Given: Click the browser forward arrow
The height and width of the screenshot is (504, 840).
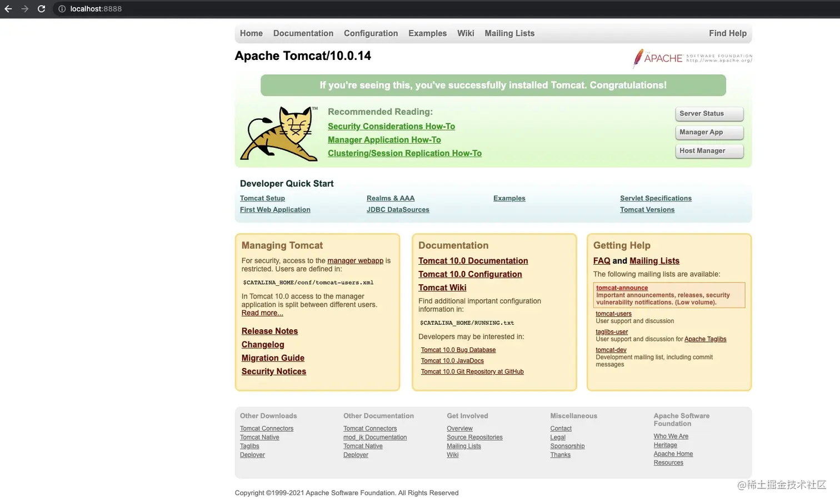Looking at the screenshot, I should click(24, 9).
